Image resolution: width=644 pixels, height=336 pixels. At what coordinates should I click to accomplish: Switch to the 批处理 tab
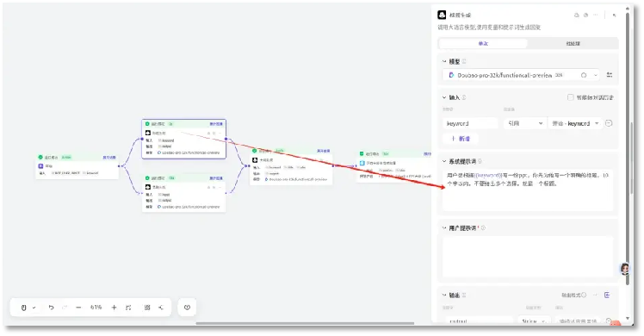click(x=573, y=43)
